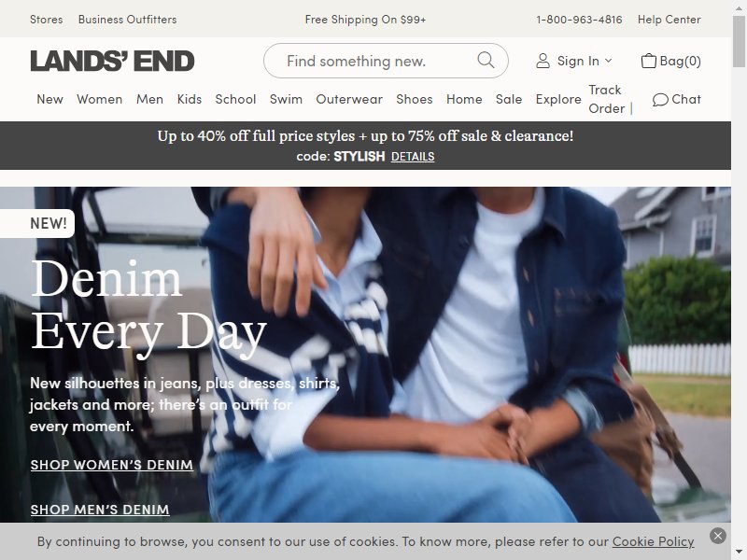Image resolution: width=747 pixels, height=560 pixels.
Task: Click the vertical scrollbar thumb
Action: click(739, 41)
